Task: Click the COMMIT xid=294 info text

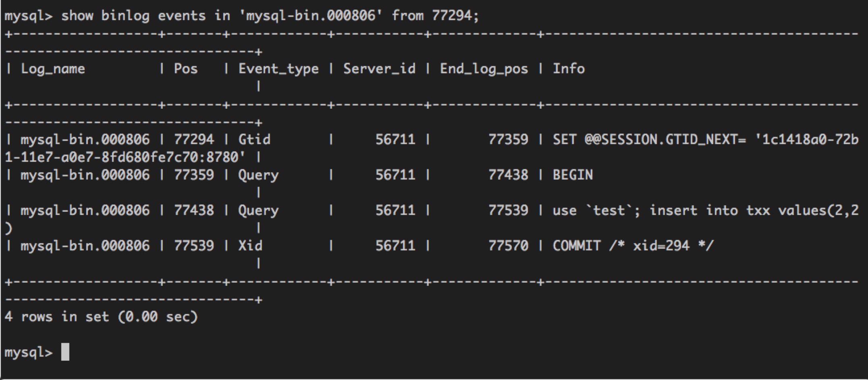Action: tap(633, 246)
